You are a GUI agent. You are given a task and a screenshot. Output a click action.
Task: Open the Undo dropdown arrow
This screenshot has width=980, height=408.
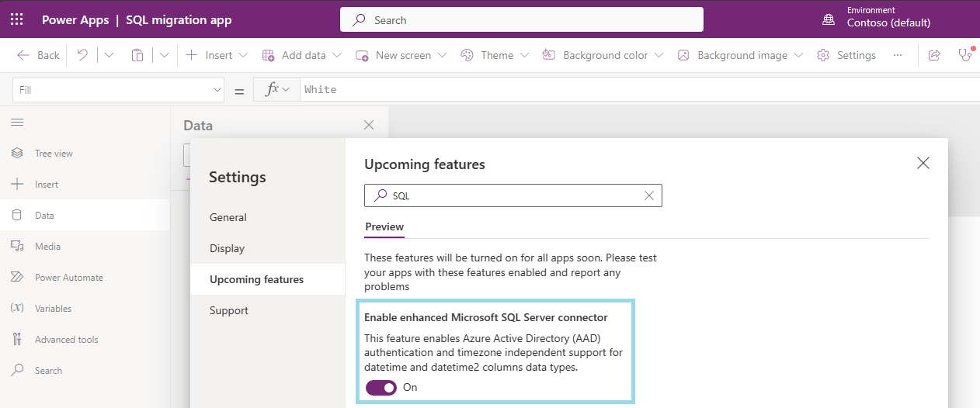[109, 55]
